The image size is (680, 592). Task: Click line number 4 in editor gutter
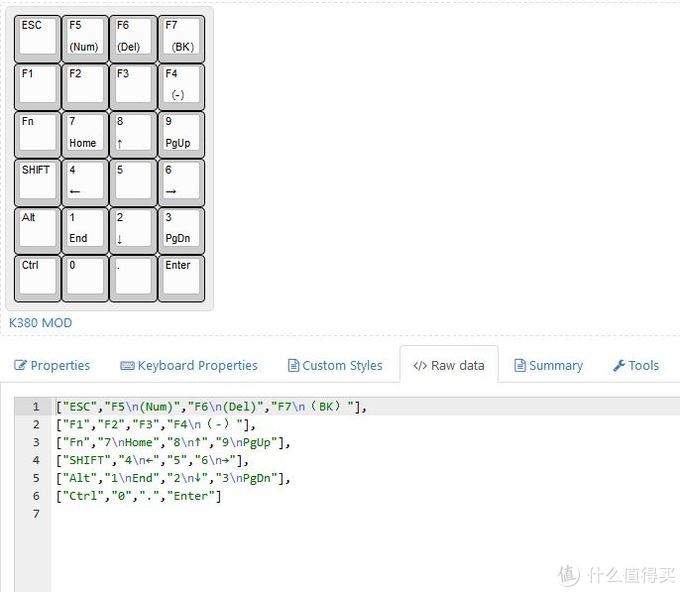36,460
